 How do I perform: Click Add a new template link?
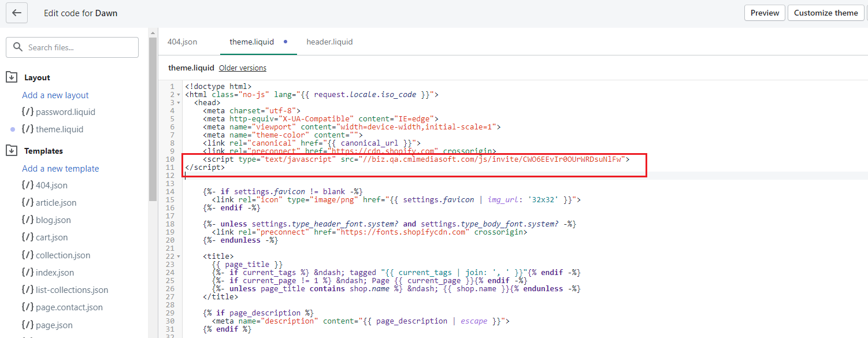pos(61,169)
